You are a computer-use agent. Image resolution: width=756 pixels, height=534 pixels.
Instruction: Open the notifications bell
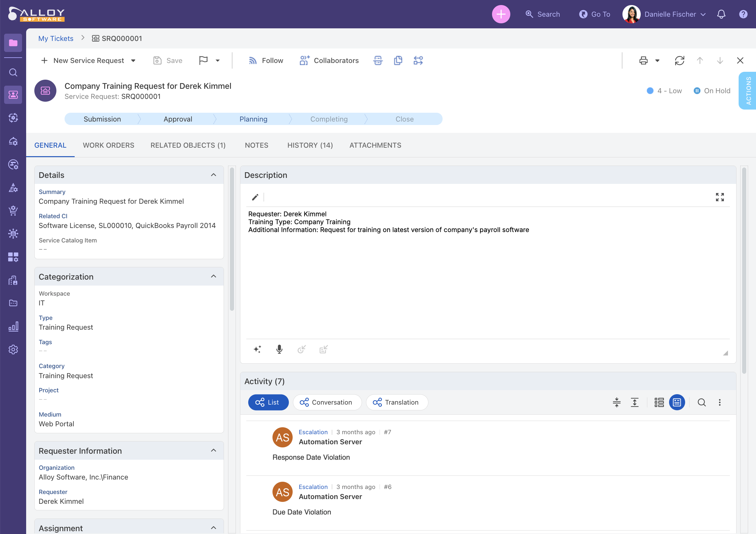pos(721,14)
